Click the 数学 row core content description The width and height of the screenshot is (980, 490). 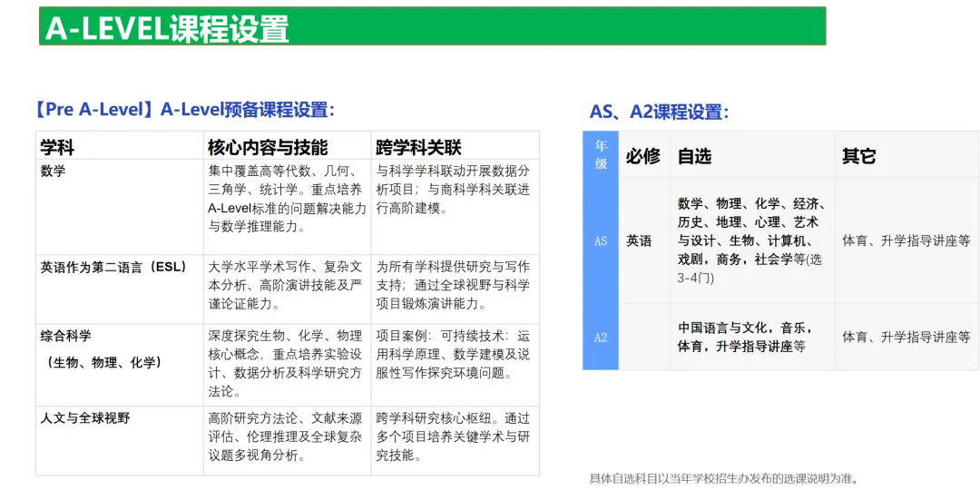[287, 199]
